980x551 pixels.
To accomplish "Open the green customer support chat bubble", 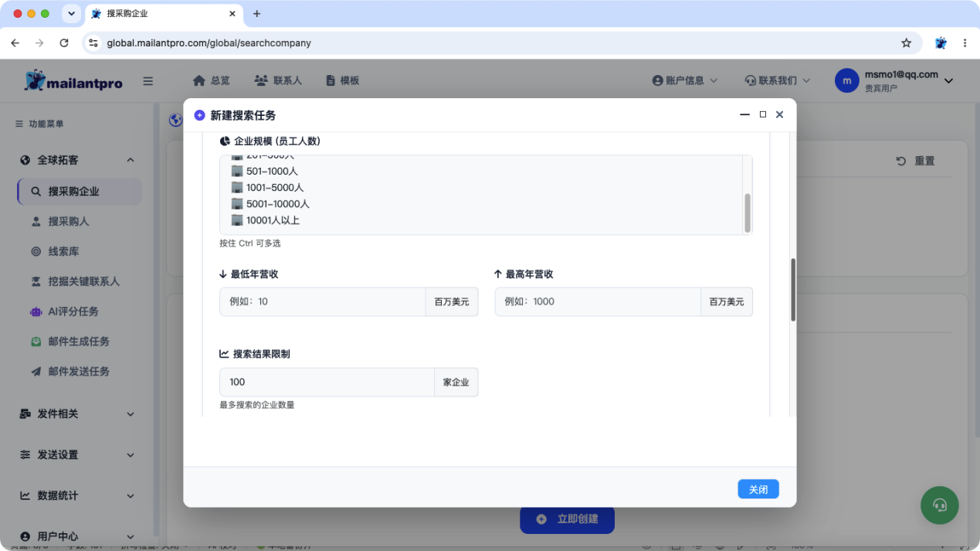I will tap(940, 505).
